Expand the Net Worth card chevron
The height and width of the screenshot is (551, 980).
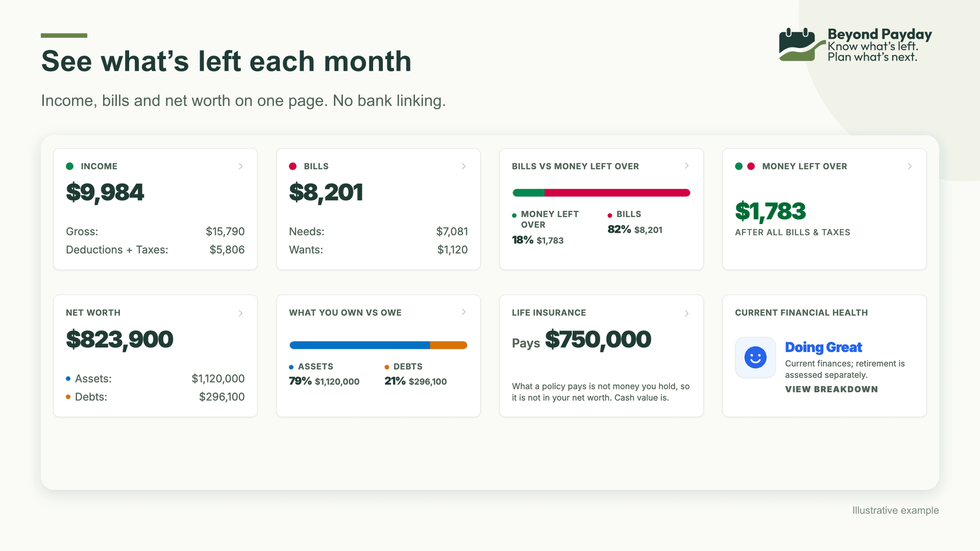(240, 313)
